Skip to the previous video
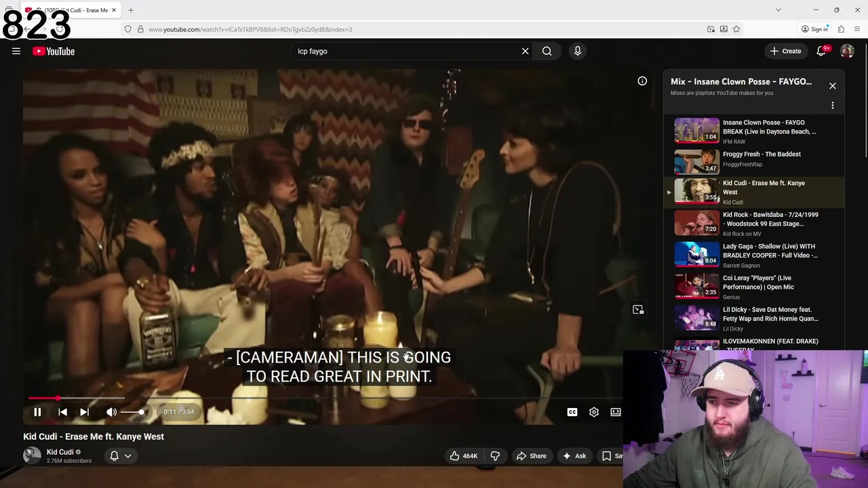This screenshot has height=488, width=868. pos(62,411)
